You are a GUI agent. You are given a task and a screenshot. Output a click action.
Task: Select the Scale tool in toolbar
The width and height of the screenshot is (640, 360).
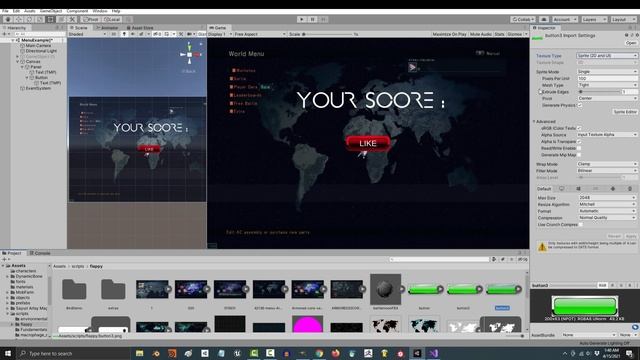click(x=40, y=19)
